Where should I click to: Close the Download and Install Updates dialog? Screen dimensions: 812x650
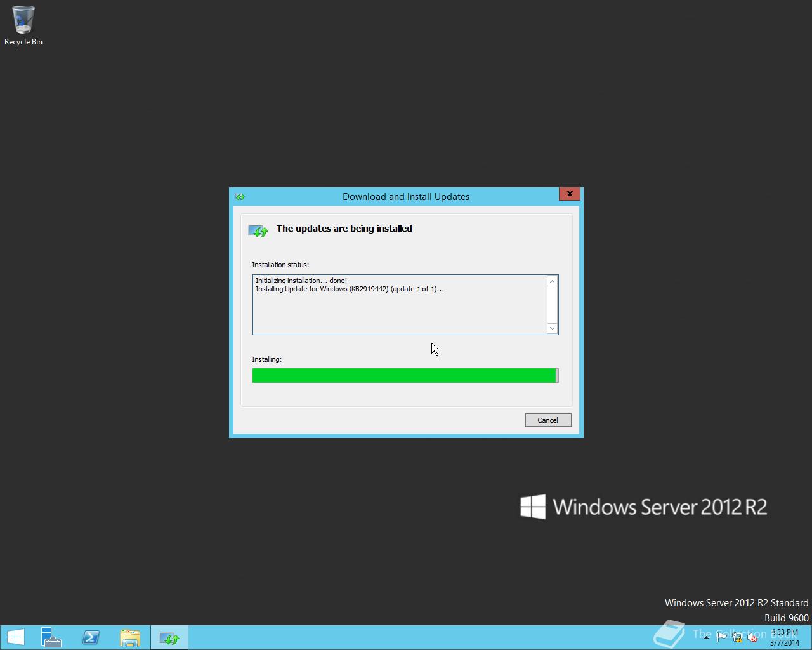(x=570, y=194)
